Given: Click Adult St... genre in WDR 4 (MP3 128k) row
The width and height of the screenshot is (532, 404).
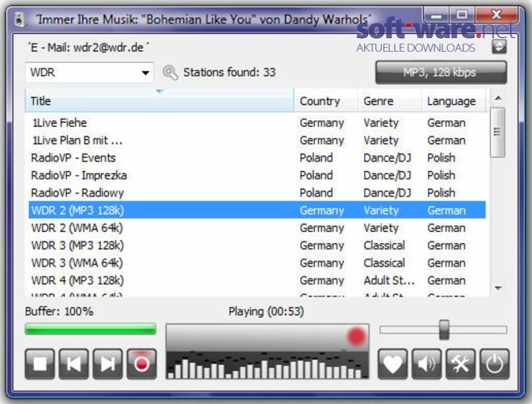Looking at the screenshot, I should 389,280.
